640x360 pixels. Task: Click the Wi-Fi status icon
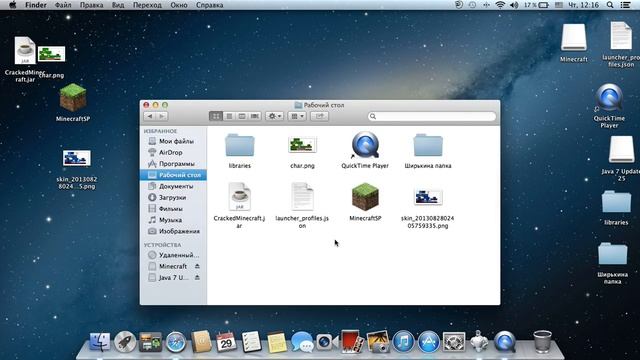[x=500, y=5]
